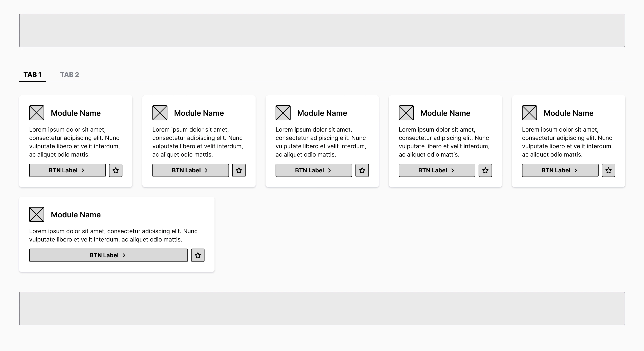644x351 pixels.
Task: Click star favorite icon in fifth top-row card
Action: pos(609,170)
